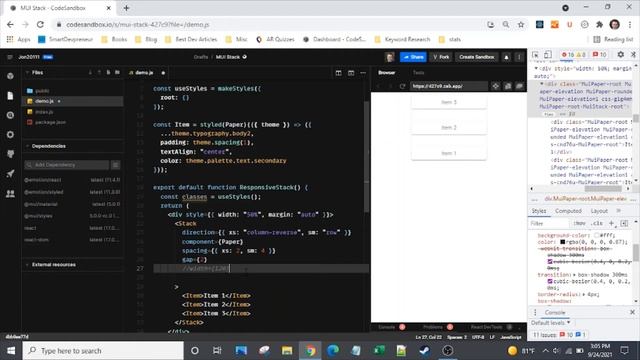Collapse the Files section
Image resolution: width=640 pixels, height=360 pixels.
pos(27,73)
